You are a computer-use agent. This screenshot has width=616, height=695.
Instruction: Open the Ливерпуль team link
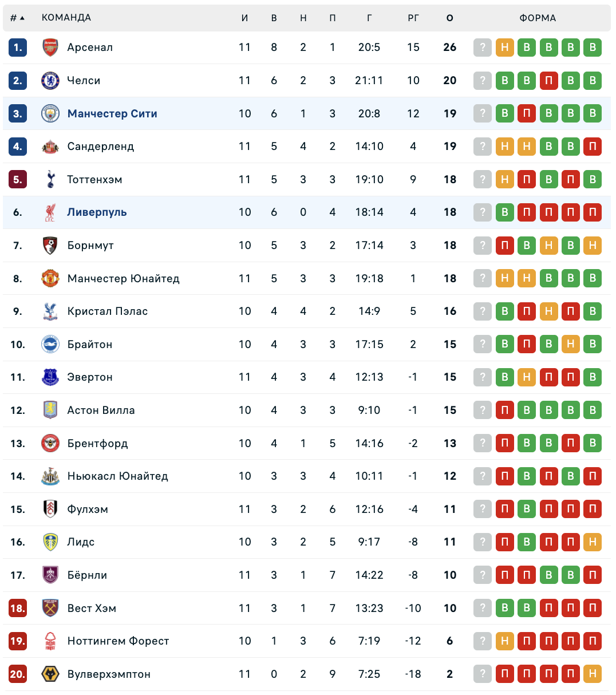[x=97, y=212]
